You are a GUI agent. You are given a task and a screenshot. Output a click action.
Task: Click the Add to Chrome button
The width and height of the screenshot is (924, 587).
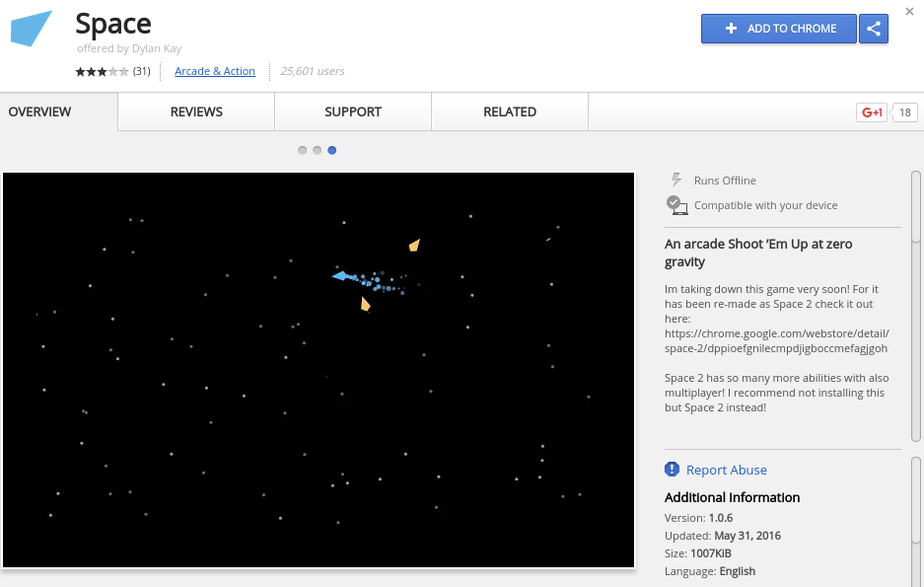[778, 29]
